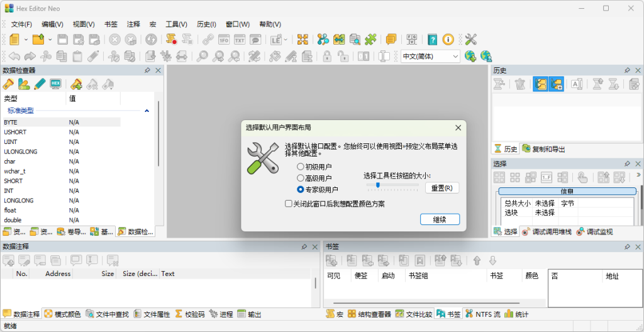Select the ULONGLONG row in Data Inspector
The width and height of the screenshot is (644, 332).
[62, 152]
